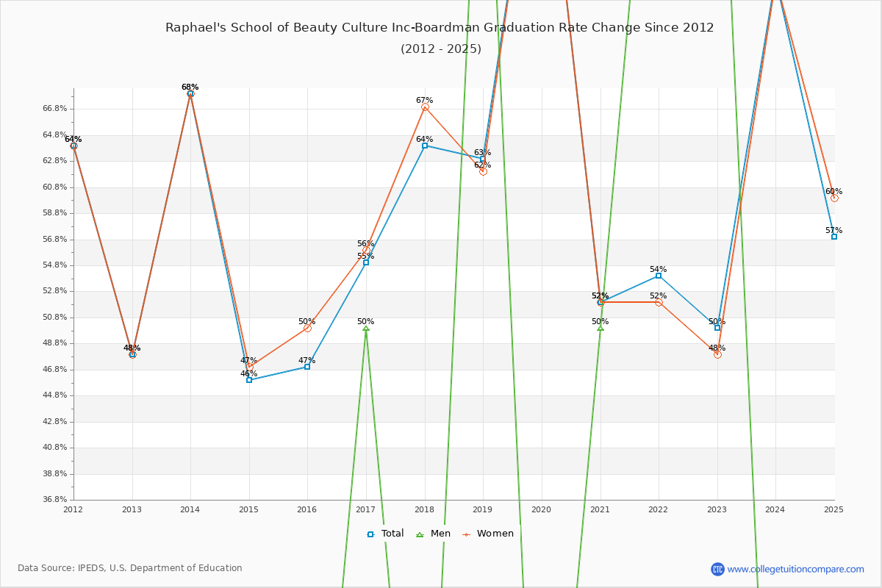Click the 2025 x-axis label
This screenshot has height=588, width=882.
834,509
